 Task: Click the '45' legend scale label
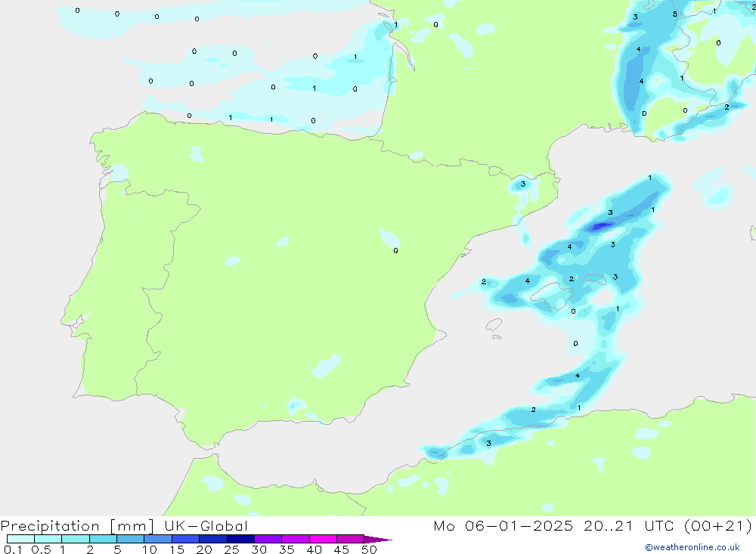click(x=342, y=549)
